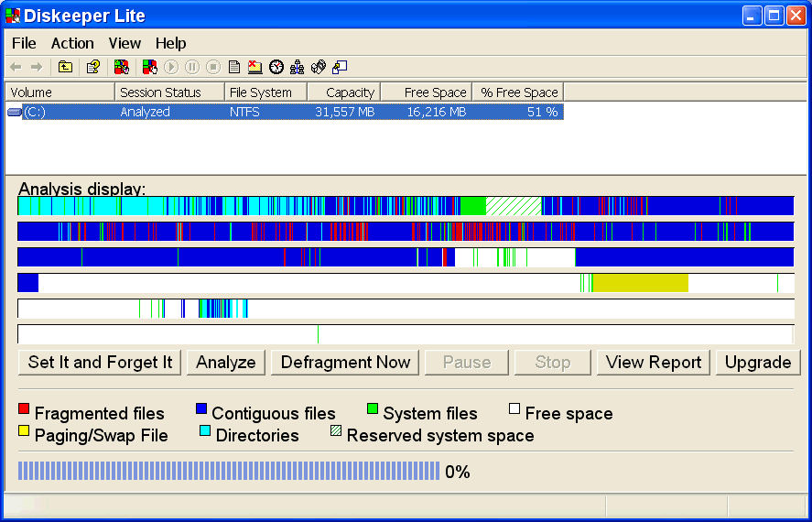The width and height of the screenshot is (812, 522).
Task: Open the Help menu
Action: 171,43
